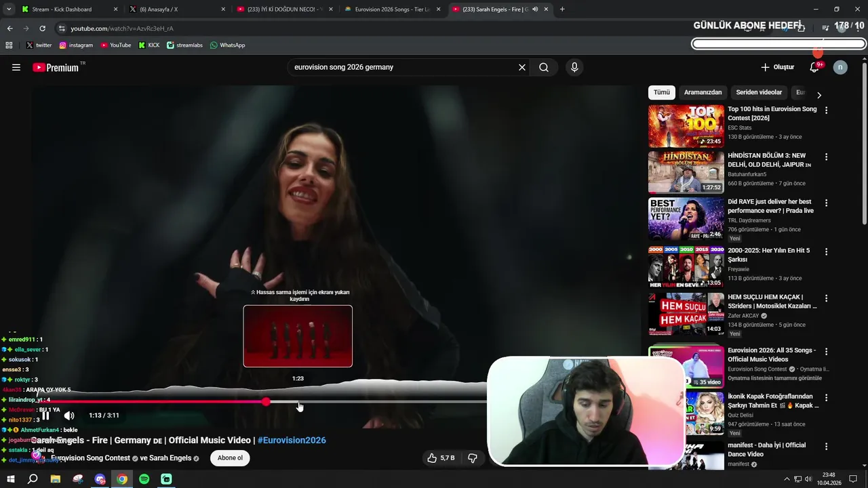Select the Aramanızdan filter chip
Image resolution: width=868 pixels, height=488 pixels.
(703, 92)
